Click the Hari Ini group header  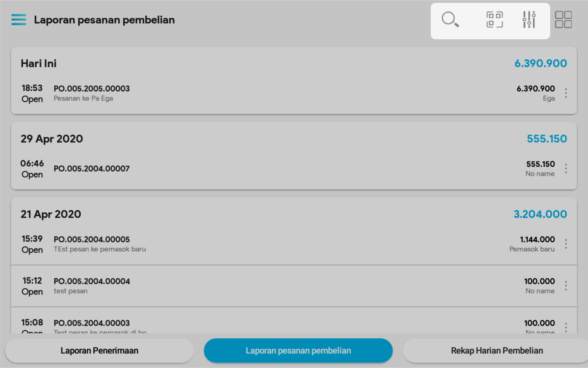(39, 64)
